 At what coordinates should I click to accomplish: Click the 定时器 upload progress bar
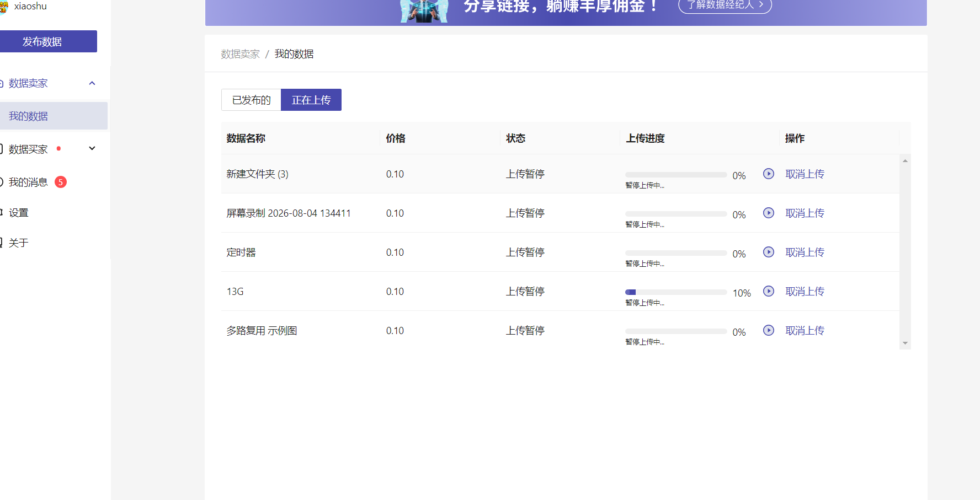pos(676,253)
